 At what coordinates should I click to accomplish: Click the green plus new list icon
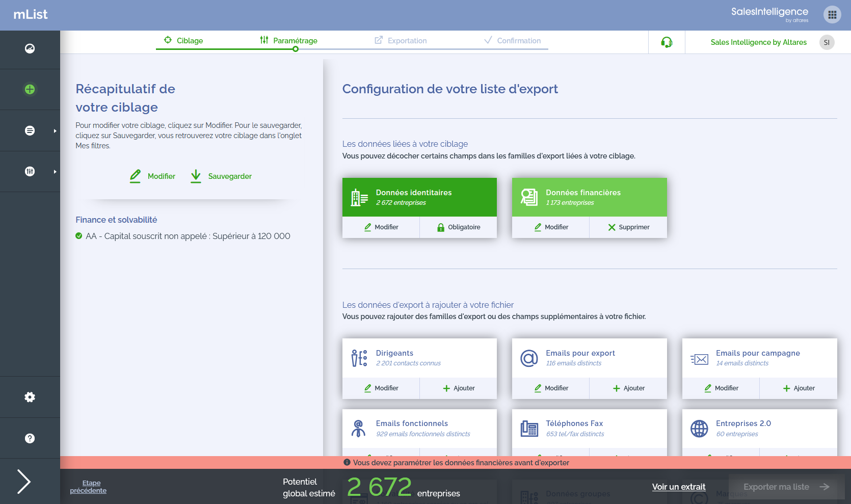(x=30, y=90)
